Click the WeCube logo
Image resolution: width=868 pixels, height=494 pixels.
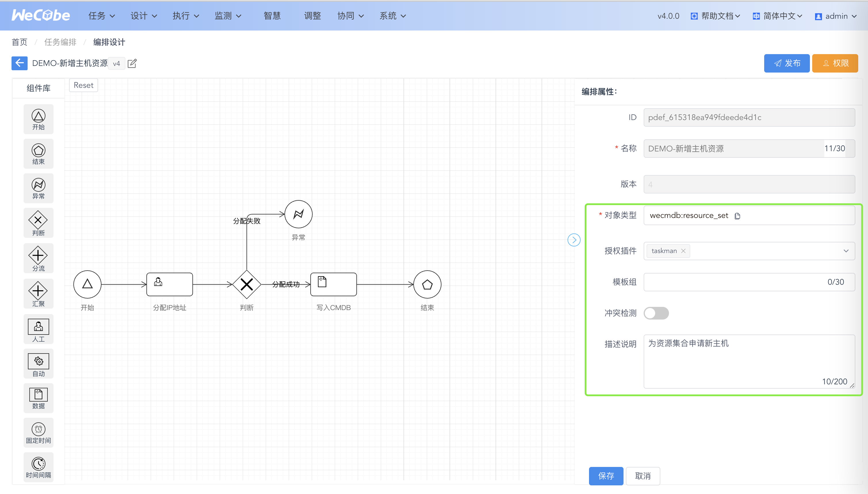[41, 16]
